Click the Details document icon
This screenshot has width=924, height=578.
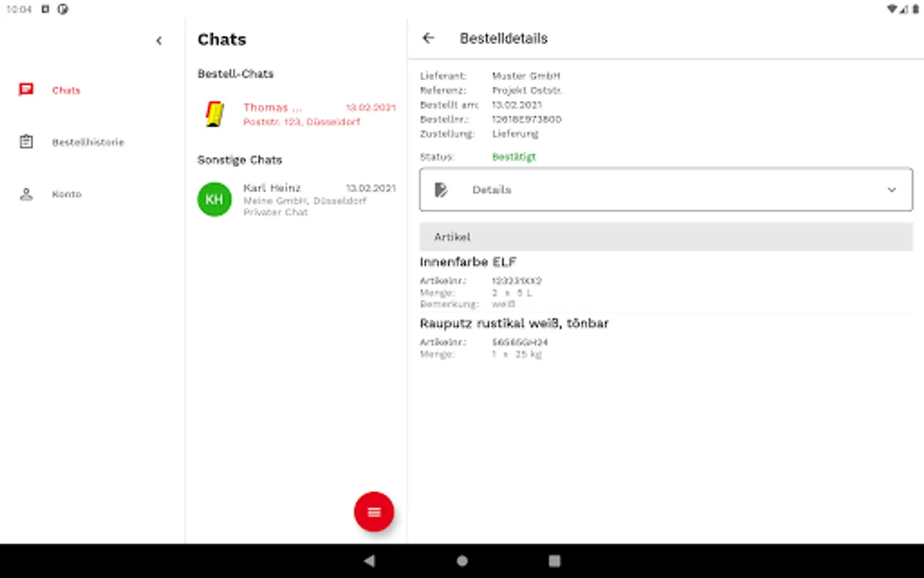coord(441,189)
